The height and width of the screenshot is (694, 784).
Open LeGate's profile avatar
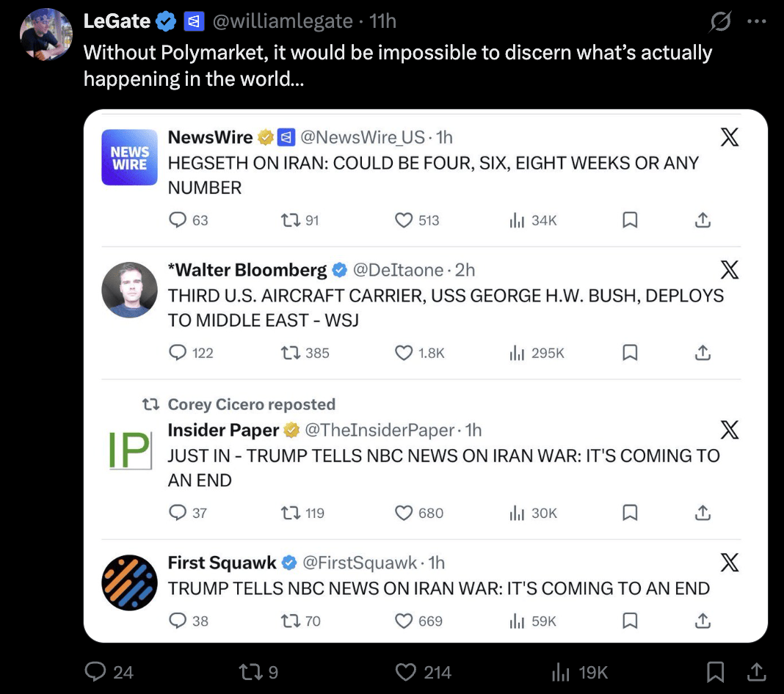46,34
